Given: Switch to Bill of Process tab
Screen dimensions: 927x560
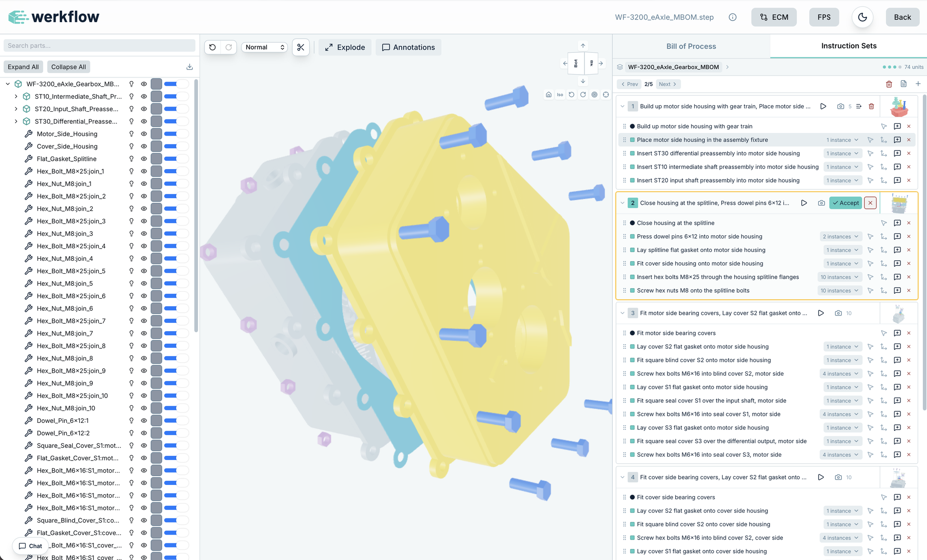Looking at the screenshot, I should tap(691, 46).
